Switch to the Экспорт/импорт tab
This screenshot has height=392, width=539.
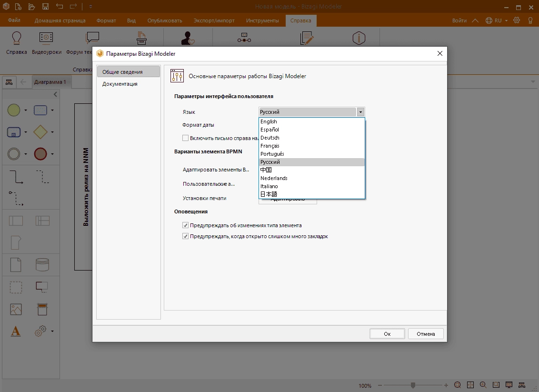point(214,20)
